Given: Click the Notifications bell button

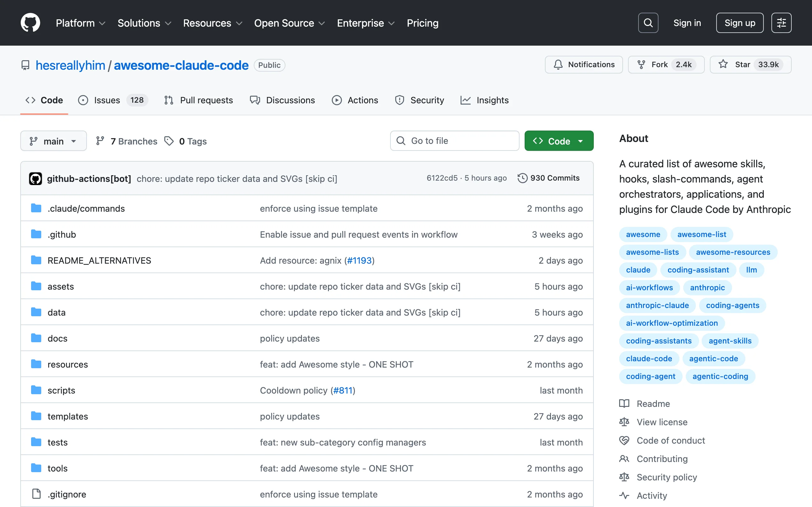Looking at the screenshot, I should [x=584, y=64].
